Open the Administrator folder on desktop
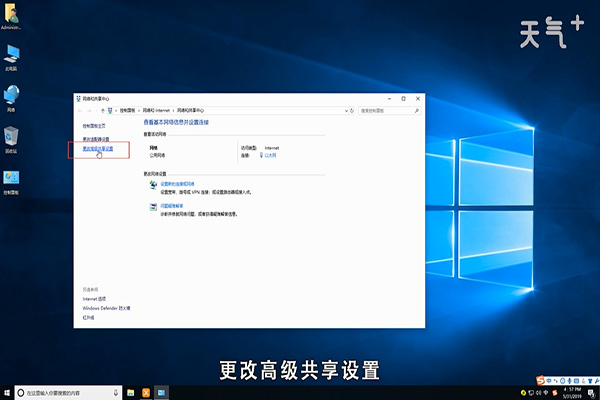The height and width of the screenshot is (400, 600). pos(11,16)
